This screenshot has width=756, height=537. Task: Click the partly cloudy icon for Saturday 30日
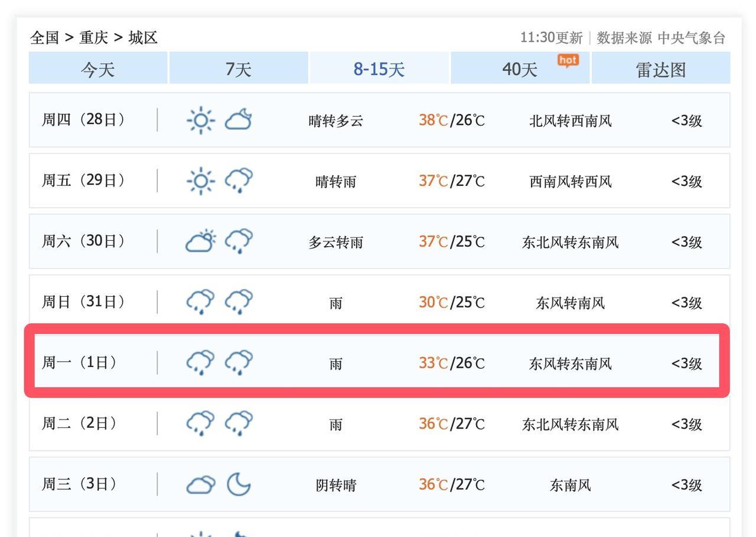201,241
